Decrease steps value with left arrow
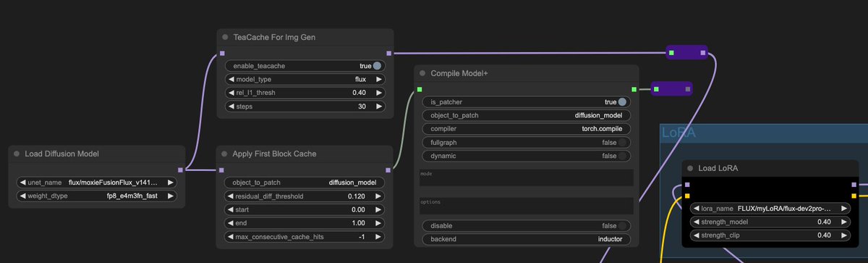Viewport: 868px width, 263px height. [x=231, y=107]
